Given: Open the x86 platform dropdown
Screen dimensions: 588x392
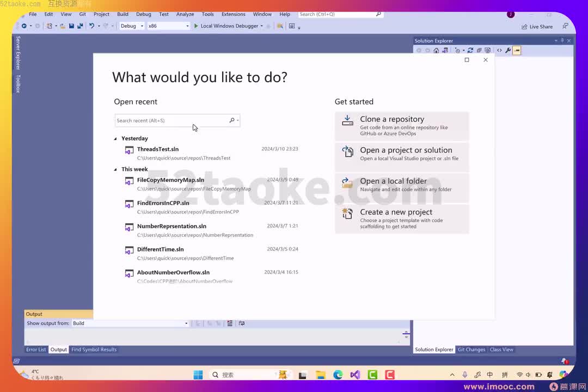Looking at the screenshot, I should point(168,26).
